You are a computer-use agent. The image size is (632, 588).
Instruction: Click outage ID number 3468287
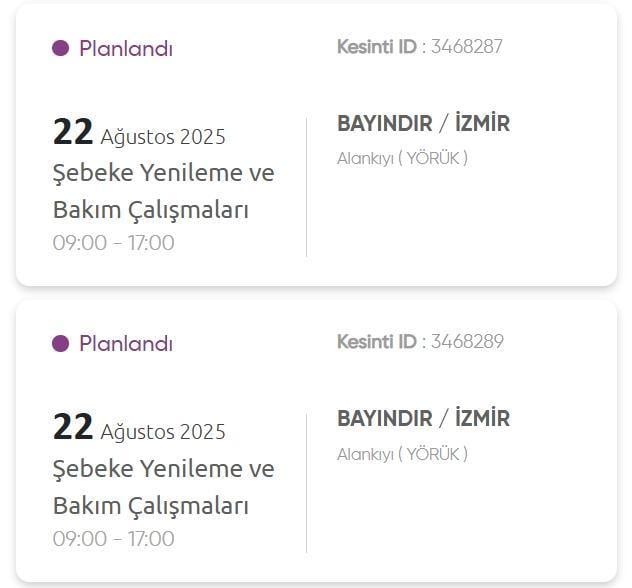click(466, 46)
